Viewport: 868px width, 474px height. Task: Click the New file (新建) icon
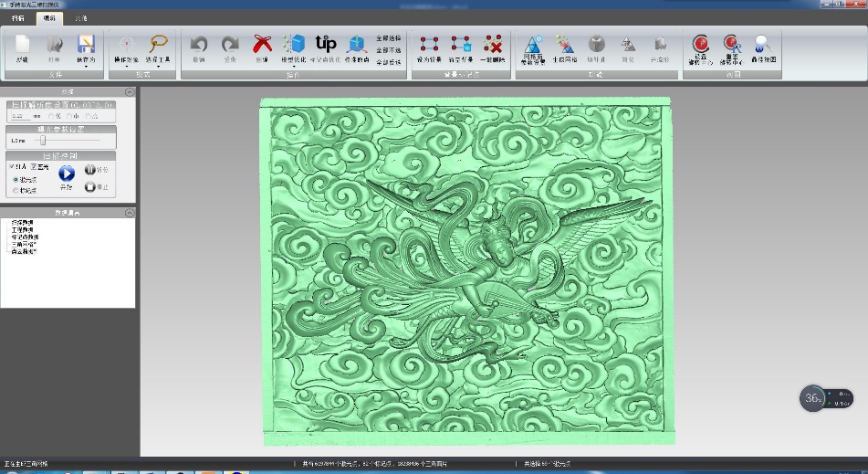pyautogui.click(x=22, y=44)
